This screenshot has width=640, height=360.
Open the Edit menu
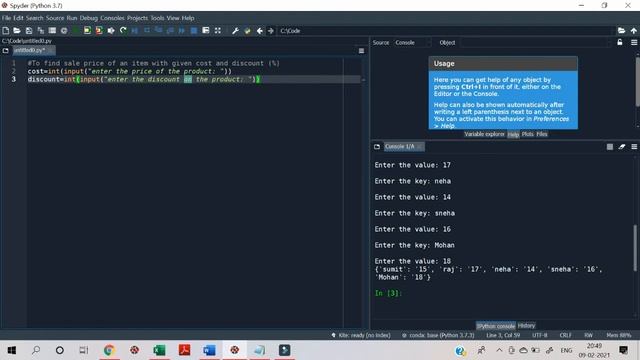click(x=18, y=18)
